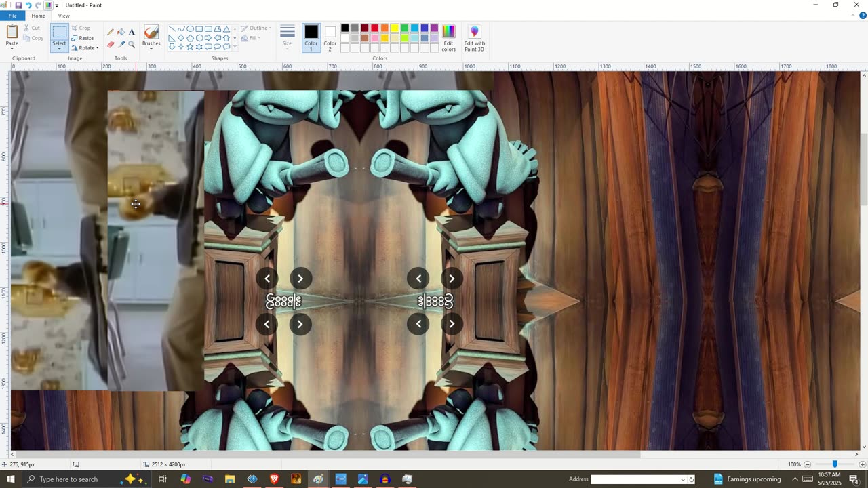The image size is (868, 488).
Task: Switch to the Home ribbon tab
Action: click(x=38, y=16)
